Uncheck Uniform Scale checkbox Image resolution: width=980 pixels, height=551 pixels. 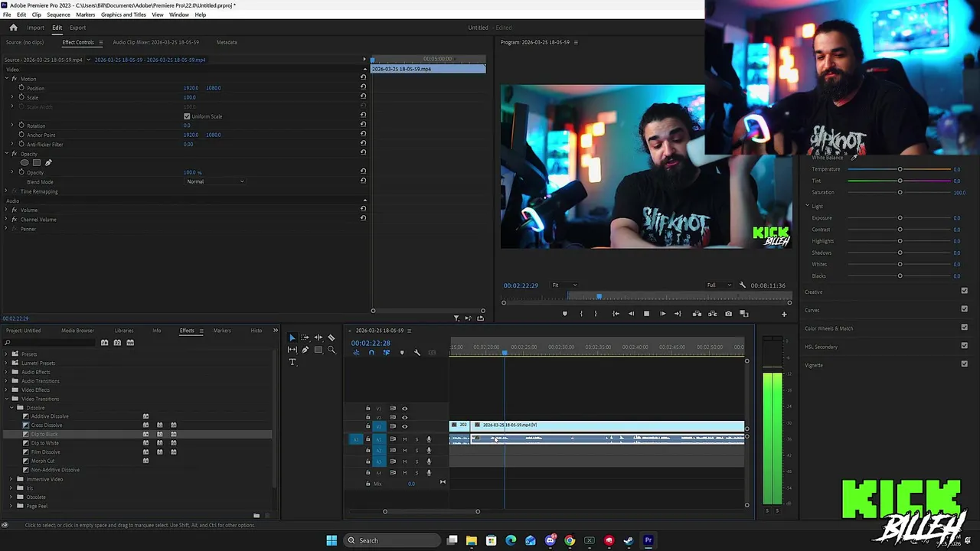click(187, 116)
